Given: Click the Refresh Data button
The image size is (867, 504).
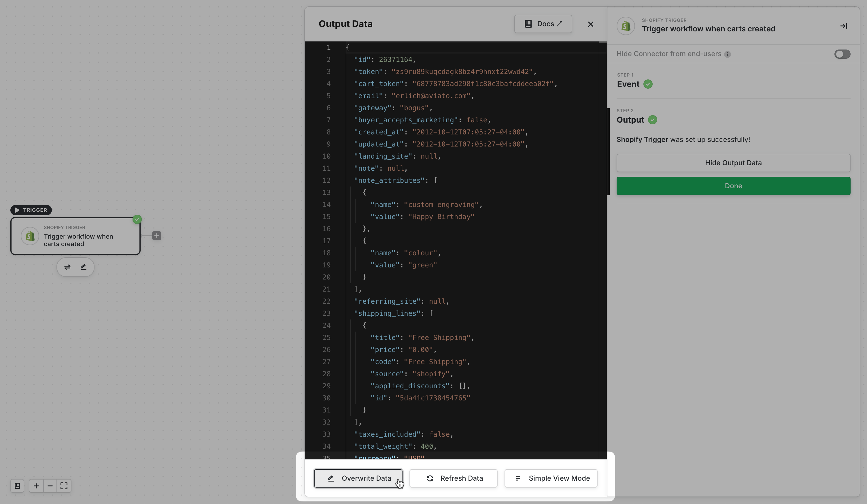Looking at the screenshot, I should pos(453,478).
